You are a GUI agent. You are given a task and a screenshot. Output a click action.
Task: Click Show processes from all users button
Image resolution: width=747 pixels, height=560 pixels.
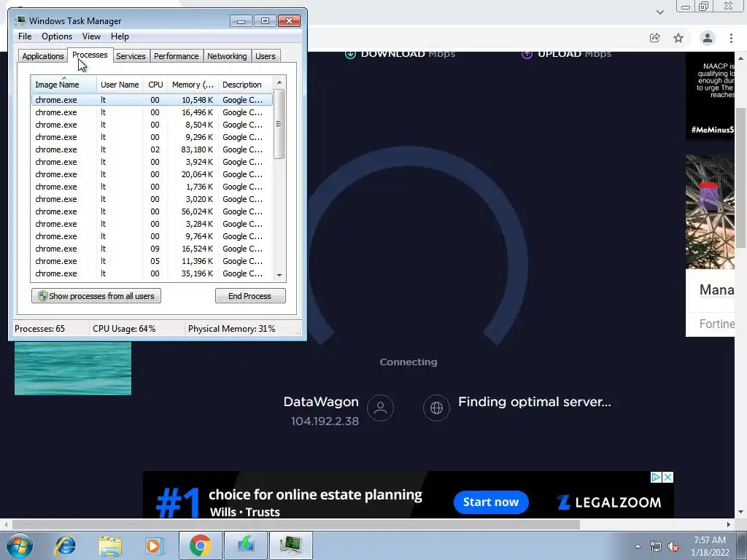(96, 296)
